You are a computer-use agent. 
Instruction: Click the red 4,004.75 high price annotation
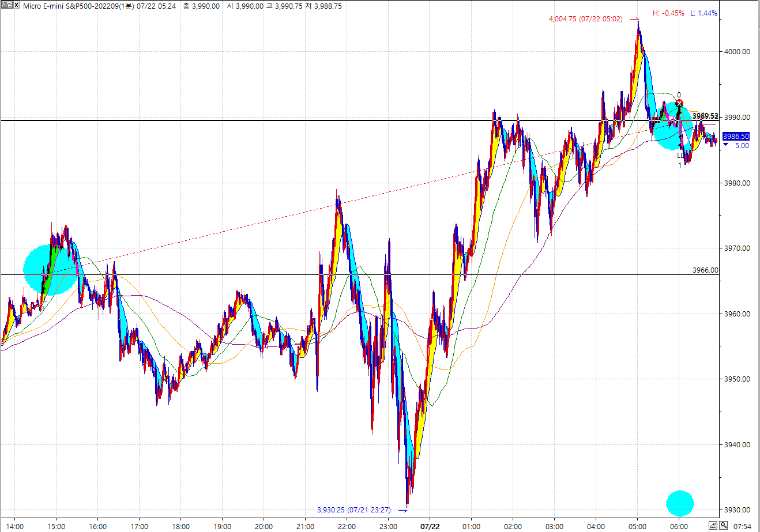click(x=585, y=19)
